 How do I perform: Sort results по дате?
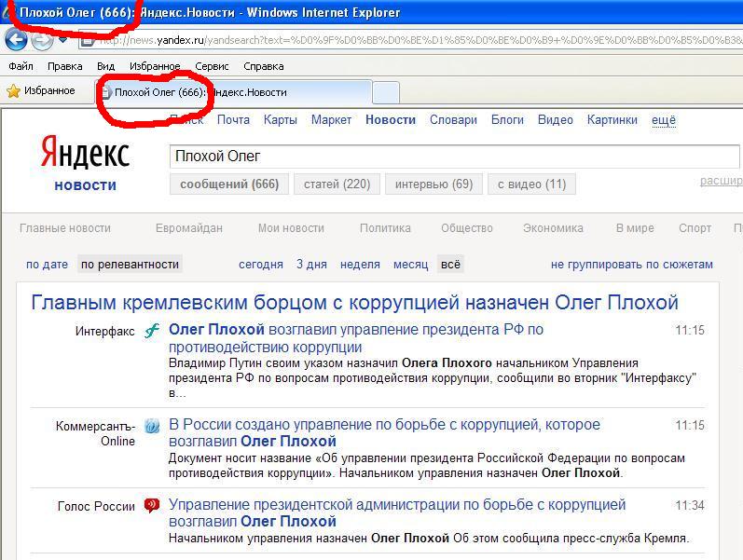tap(47, 265)
